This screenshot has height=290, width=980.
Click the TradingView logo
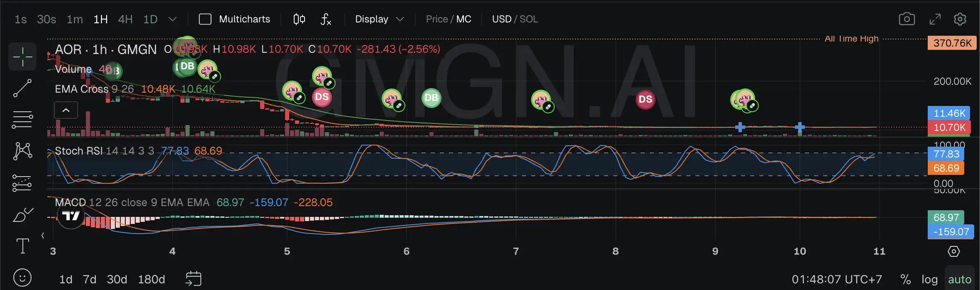pos(71,216)
